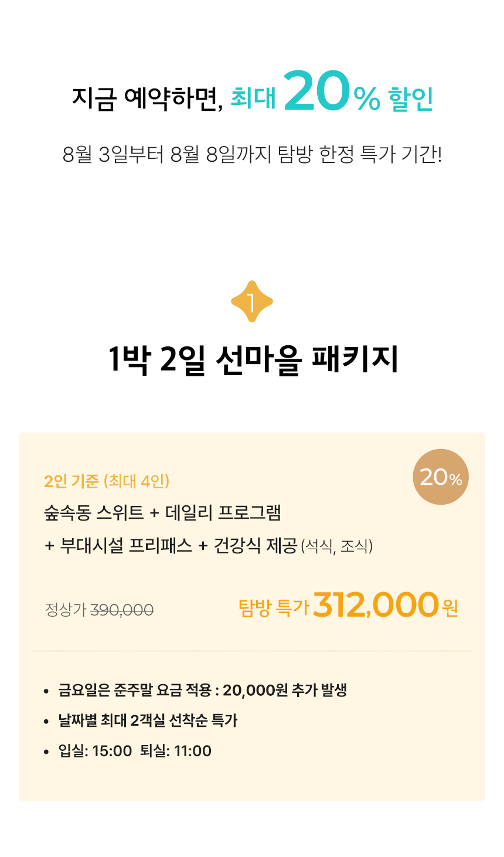Select the '지금 예약하면,' headline text
The image size is (504, 857).
pos(148,98)
